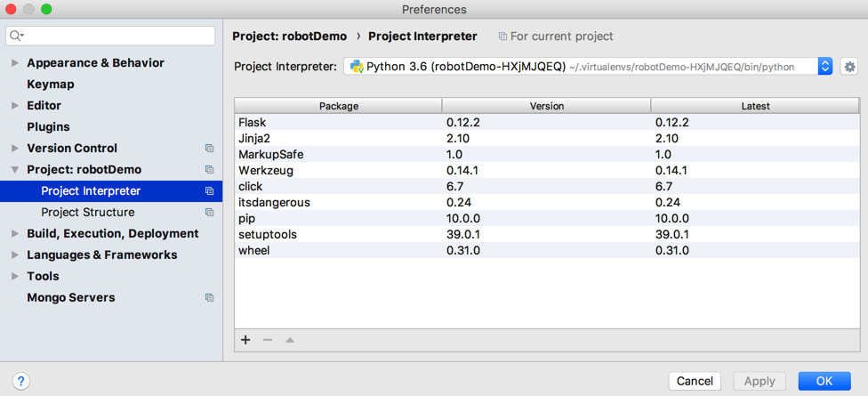868x396 pixels.
Task: Expand the Build, Execution, Deployment section
Action: 15,234
